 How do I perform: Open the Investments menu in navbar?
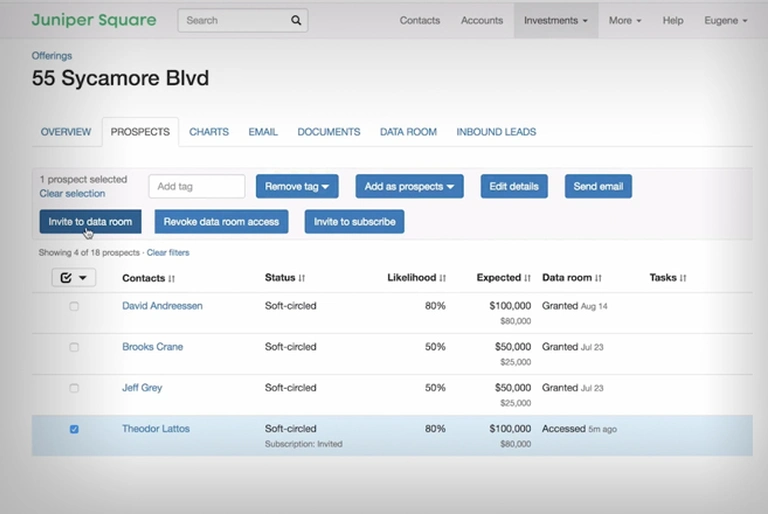point(555,20)
